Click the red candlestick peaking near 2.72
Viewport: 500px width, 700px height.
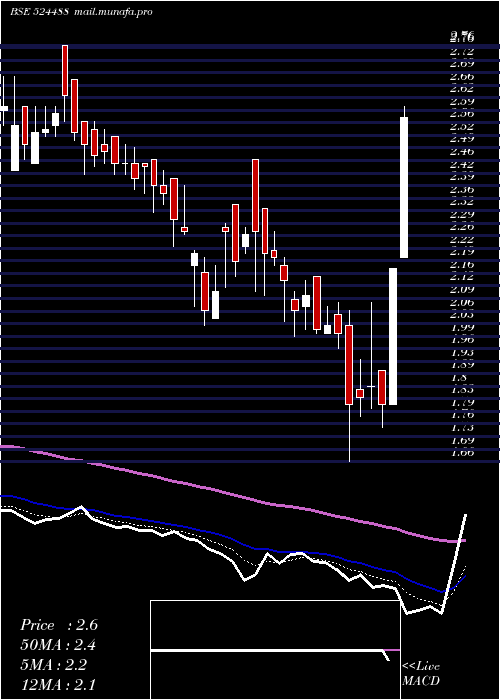pyautogui.click(x=65, y=71)
